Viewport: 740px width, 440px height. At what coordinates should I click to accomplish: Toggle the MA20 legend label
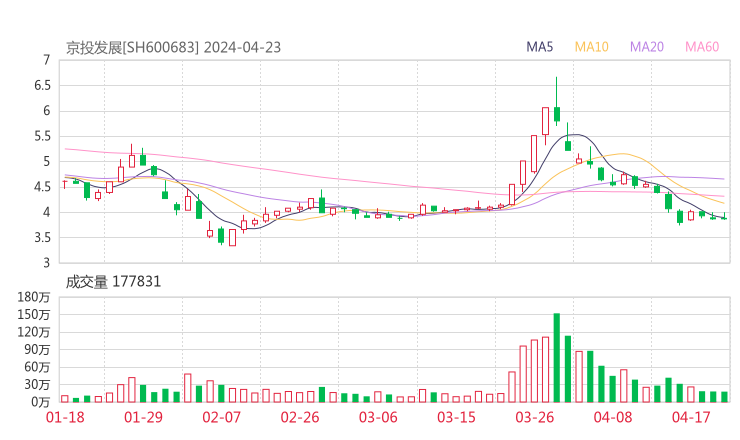[x=647, y=47]
